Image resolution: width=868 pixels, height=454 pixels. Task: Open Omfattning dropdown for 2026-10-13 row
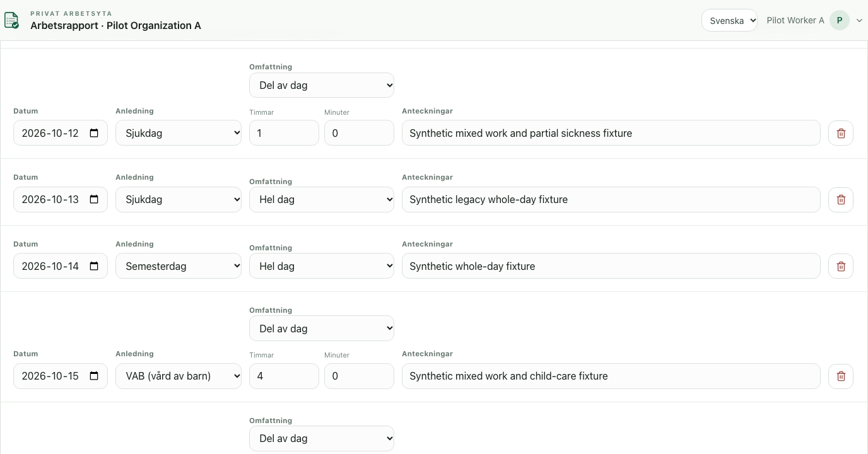322,199
